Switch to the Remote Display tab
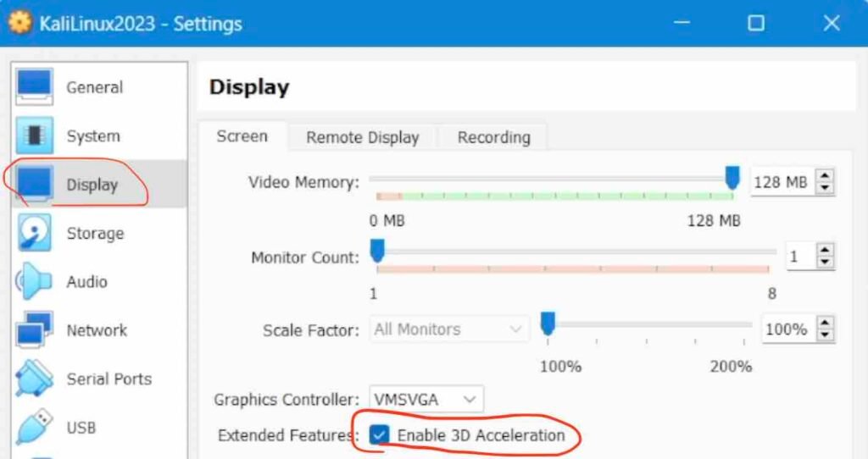868x459 pixels. click(x=362, y=137)
